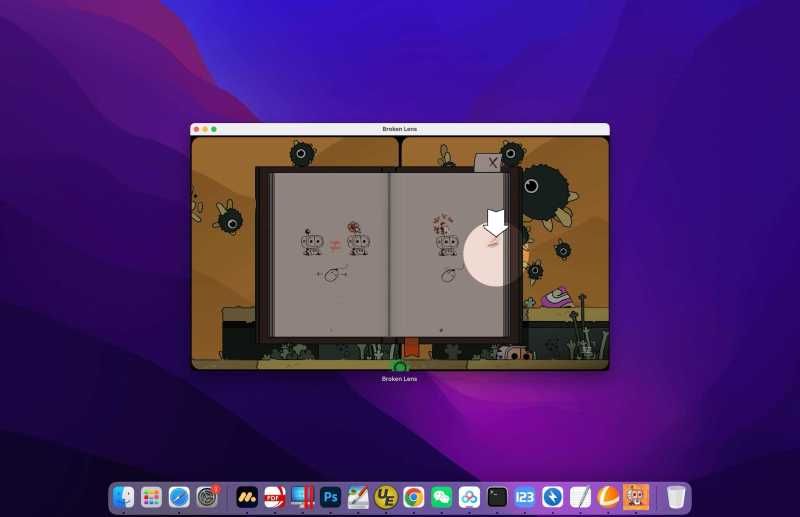
Task: Click the mouse drawing on the right page
Action: coord(449,275)
